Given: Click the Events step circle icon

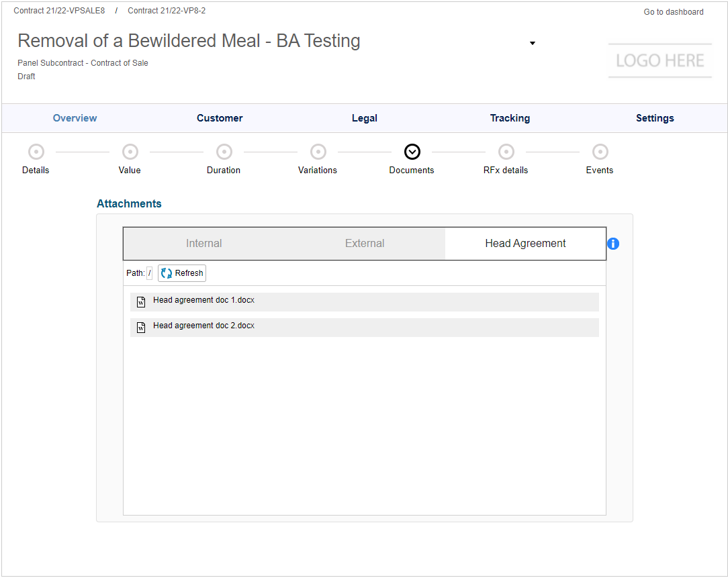Looking at the screenshot, I should click(600, 152).
